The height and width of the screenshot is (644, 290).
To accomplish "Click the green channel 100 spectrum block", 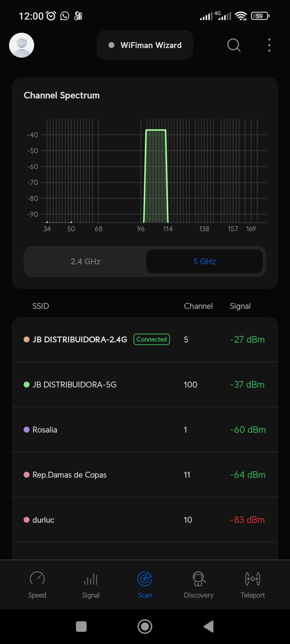I will pos(156,177).
